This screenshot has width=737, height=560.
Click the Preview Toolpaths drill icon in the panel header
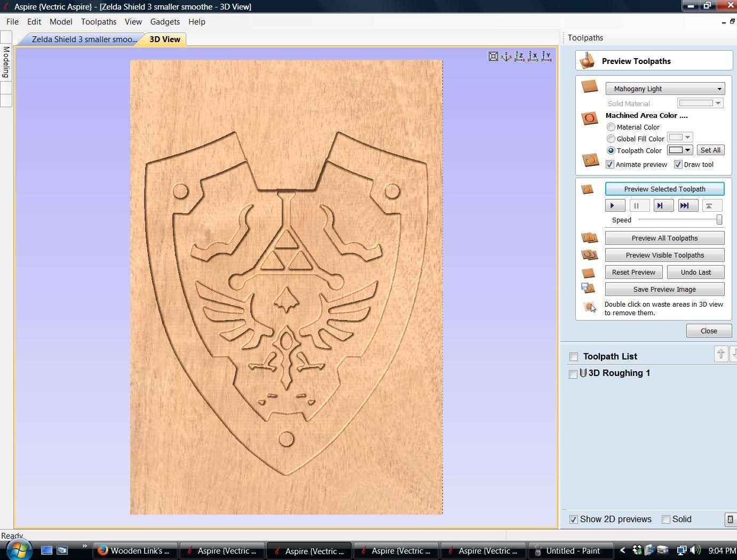pos(587,60)
